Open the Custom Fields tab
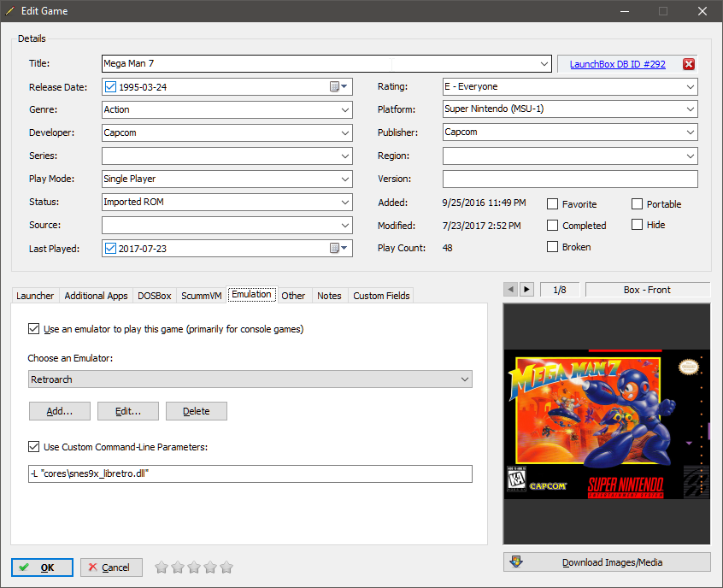The width and height of the screenshot is (723, 588). click(x=381, y=296)
